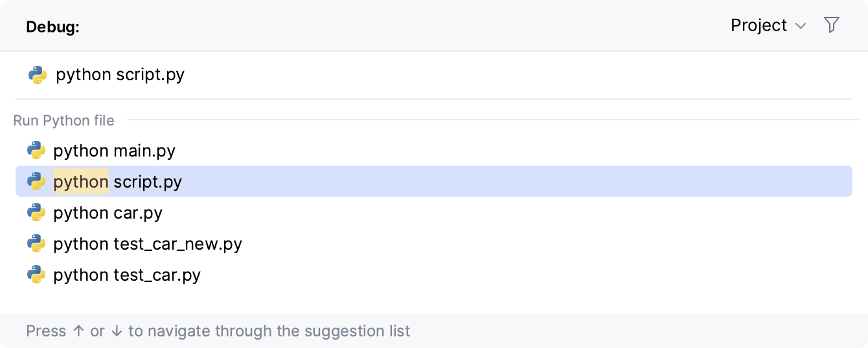Screen dimensions: 868x348
Task: Expand the chevron next to Project
Action: 801,27
